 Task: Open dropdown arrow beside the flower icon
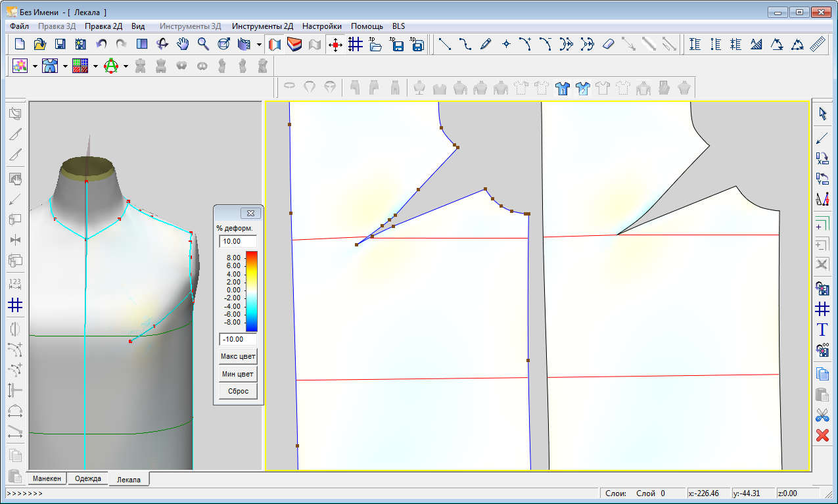tap(35, 66)
